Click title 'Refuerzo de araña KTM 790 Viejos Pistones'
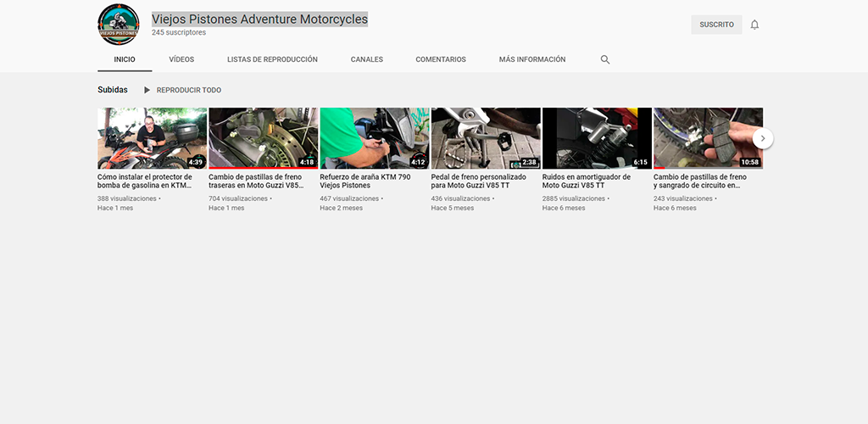Image resolution: width=868 pixels, height=424 pixels. pos(365,181)
